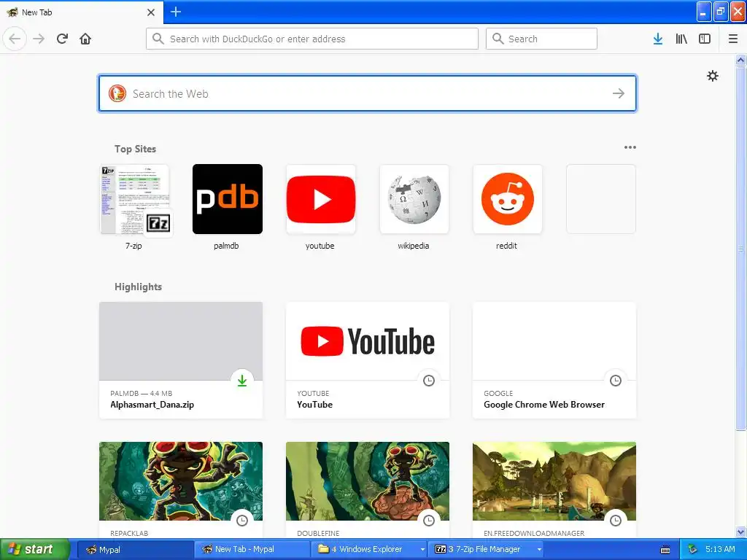
Task: Expand 7-Zip File Manager taskbar group
Action: pos(486,550)
